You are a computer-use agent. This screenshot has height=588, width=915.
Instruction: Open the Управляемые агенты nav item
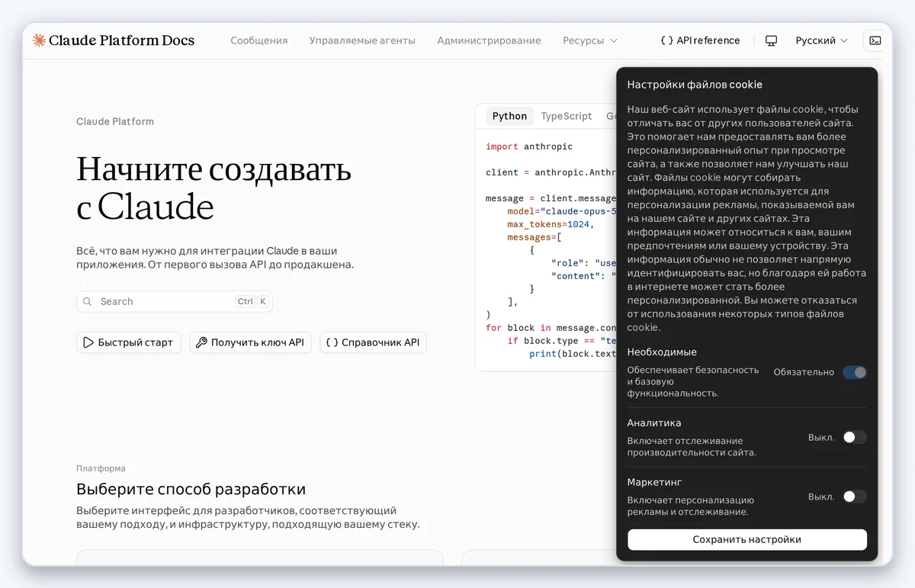click(x=362, y=40)
